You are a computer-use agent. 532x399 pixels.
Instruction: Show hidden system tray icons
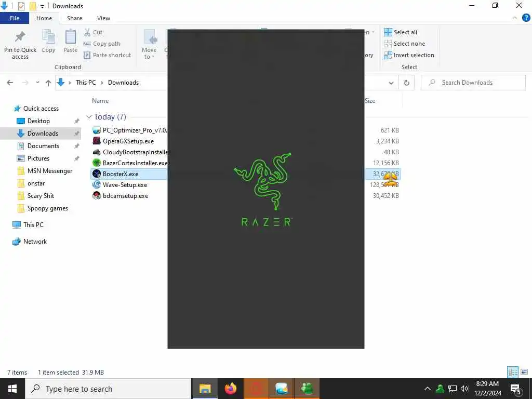428,389
